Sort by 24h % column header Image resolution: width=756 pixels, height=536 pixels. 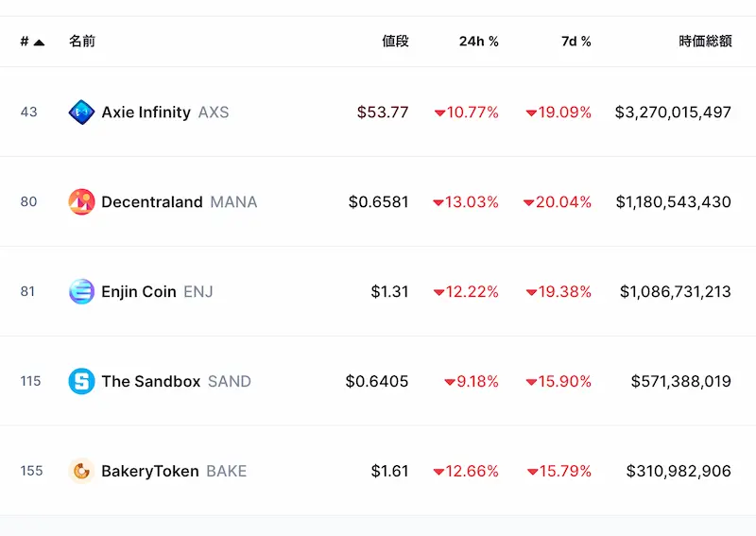(x=479, y=42)
